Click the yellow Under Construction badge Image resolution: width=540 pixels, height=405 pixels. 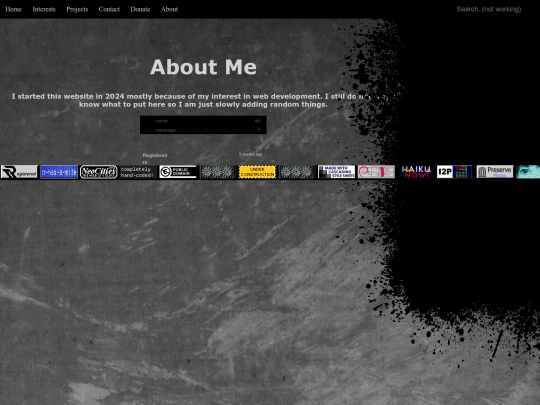point(257,172)
